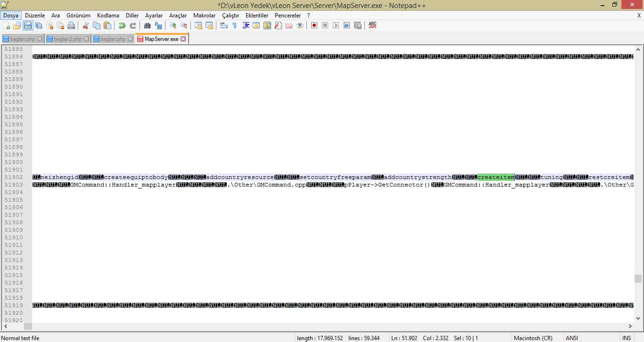Create a new document with toolbar icon

coord(7,25)
